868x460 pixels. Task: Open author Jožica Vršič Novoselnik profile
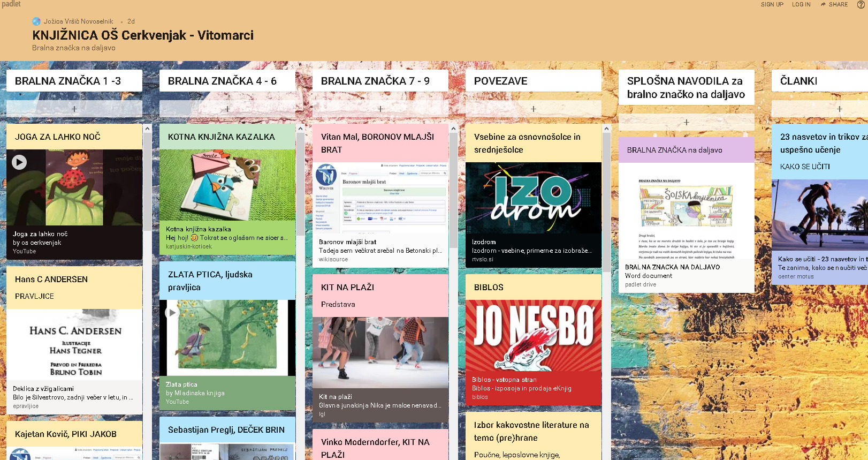coord(78,21)
